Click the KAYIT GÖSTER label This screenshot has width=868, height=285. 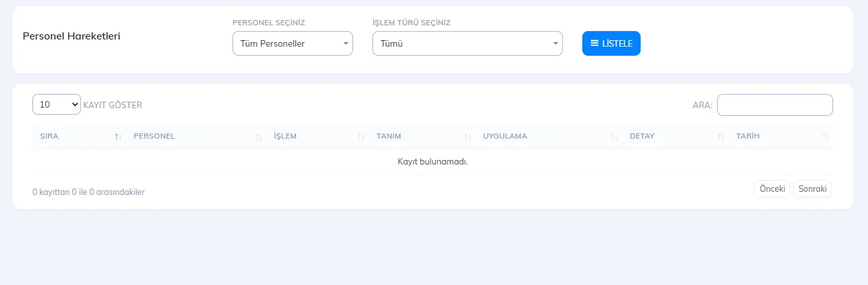tap(113, 105)
